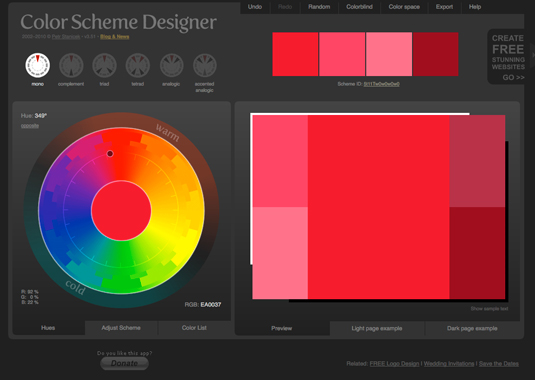Click the dark red palette swatch
535x380 pixels.
[x=436, y=54]
